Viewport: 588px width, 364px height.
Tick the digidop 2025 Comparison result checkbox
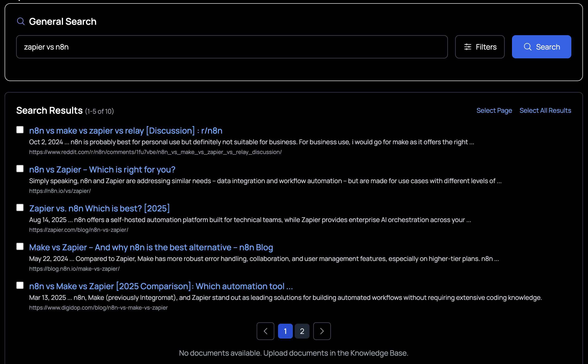pos(20,285)
